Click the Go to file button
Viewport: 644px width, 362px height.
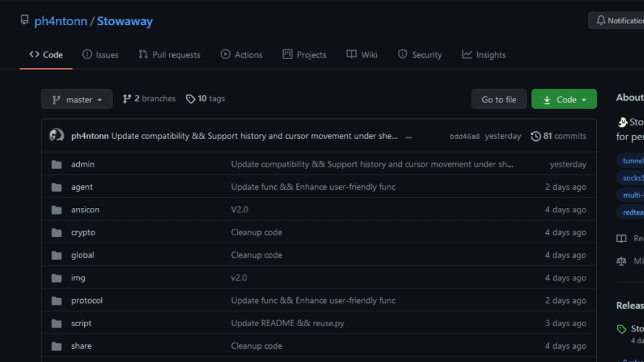pyautogui.click(x=499, y=99)
